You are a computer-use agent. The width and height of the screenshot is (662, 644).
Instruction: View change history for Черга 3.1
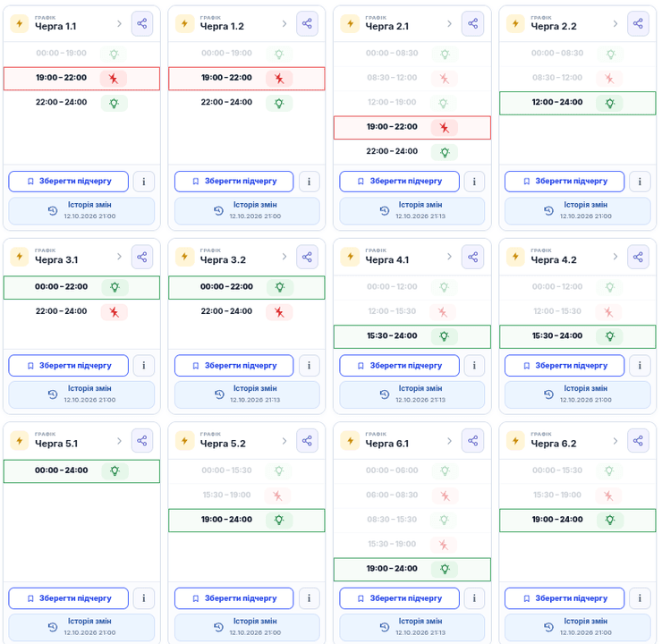(81, 394)
